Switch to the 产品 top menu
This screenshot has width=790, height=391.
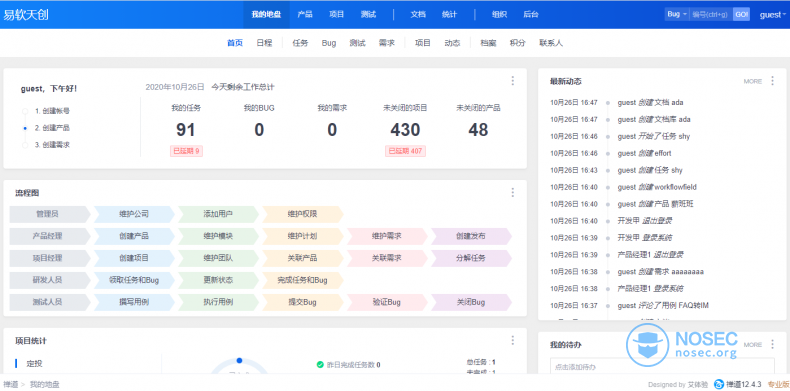pyautogui.click(x=304, y=15)
